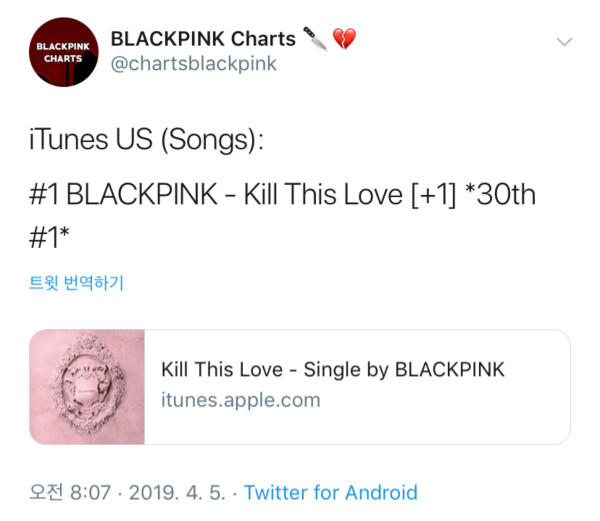Viewport: 600px width, 521px height.
Task: Click the broken heart emoji
Action: [344, 39]
